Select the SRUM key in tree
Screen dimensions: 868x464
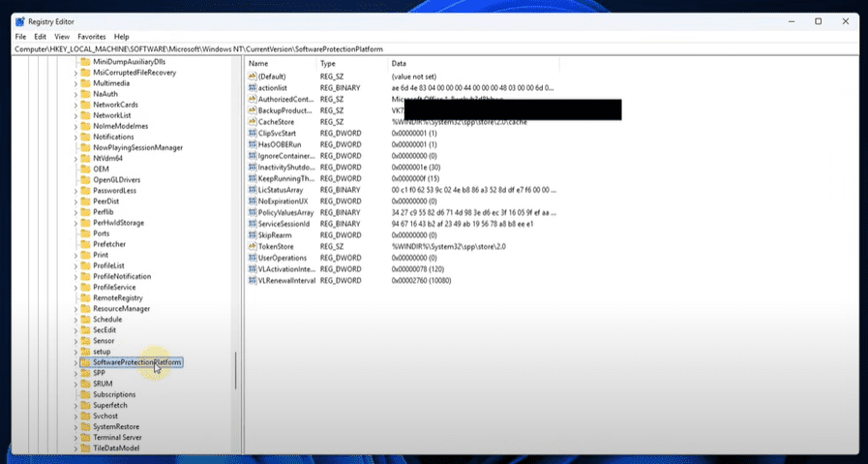click(103, 384)
